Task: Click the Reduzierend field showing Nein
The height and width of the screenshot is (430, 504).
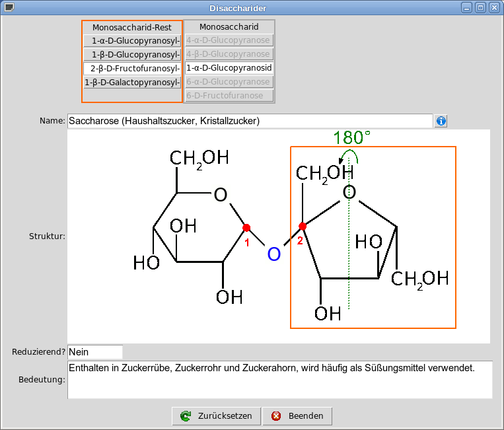Action: [94, 352]
